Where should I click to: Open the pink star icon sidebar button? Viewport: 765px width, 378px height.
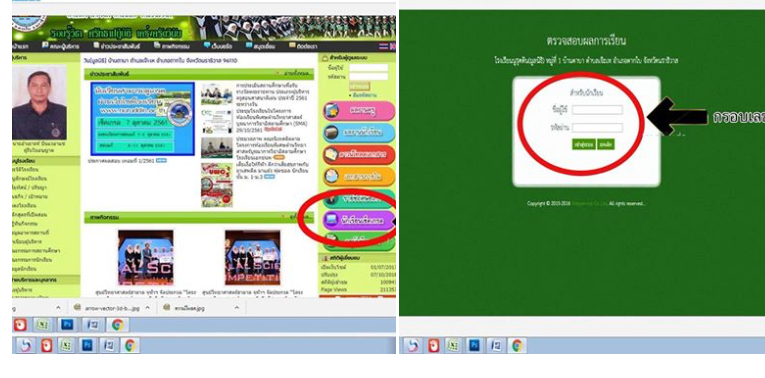pyautogui.click(x=359, y=111)
